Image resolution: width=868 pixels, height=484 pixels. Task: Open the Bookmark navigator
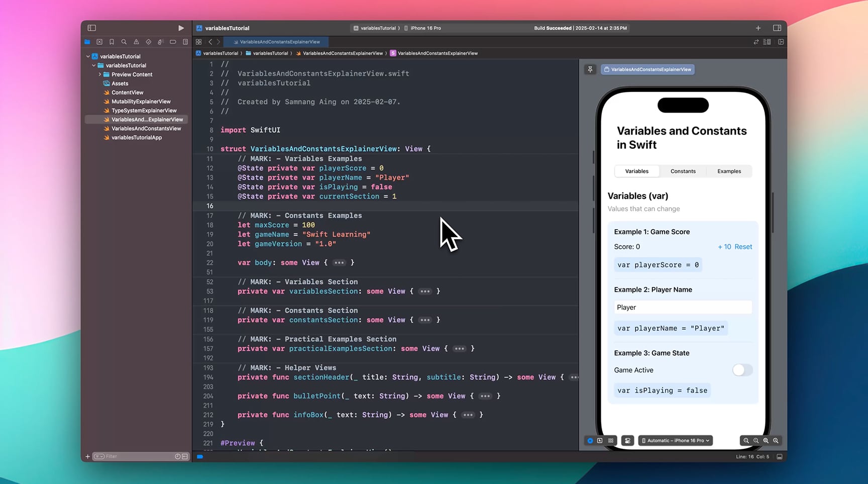(x=112, y=42)
